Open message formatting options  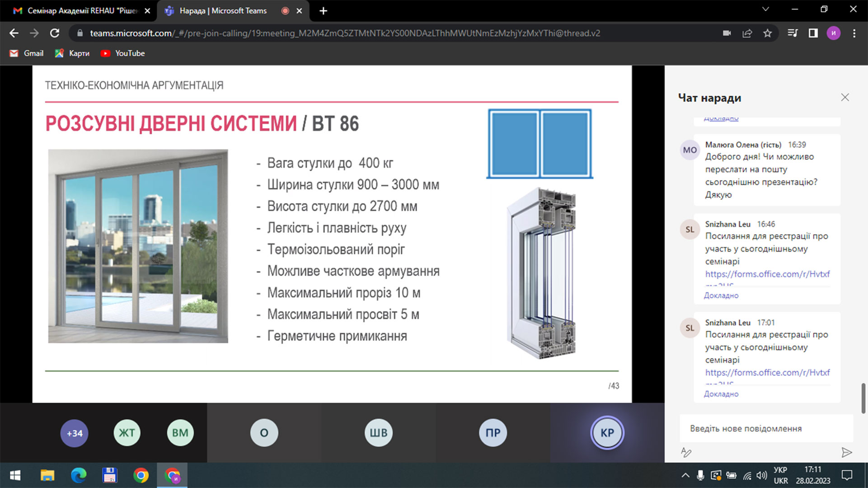[x=686, y=452]
